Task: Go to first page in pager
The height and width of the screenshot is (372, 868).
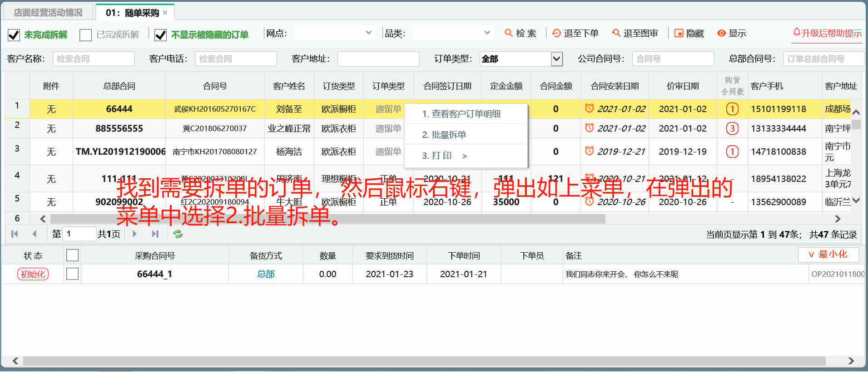Action: pyautogui.click(x=15, y=234)
